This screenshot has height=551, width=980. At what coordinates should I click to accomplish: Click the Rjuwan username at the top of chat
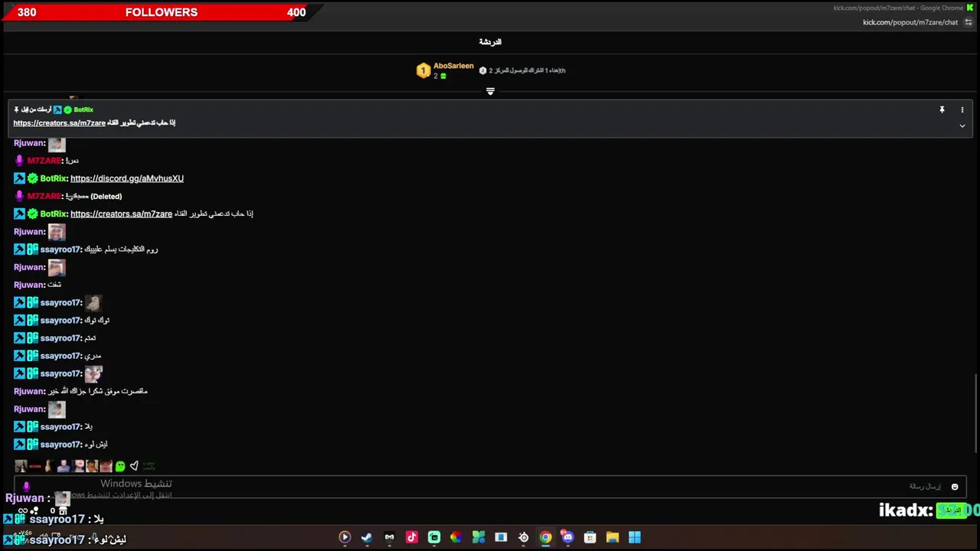coord(28,143)
